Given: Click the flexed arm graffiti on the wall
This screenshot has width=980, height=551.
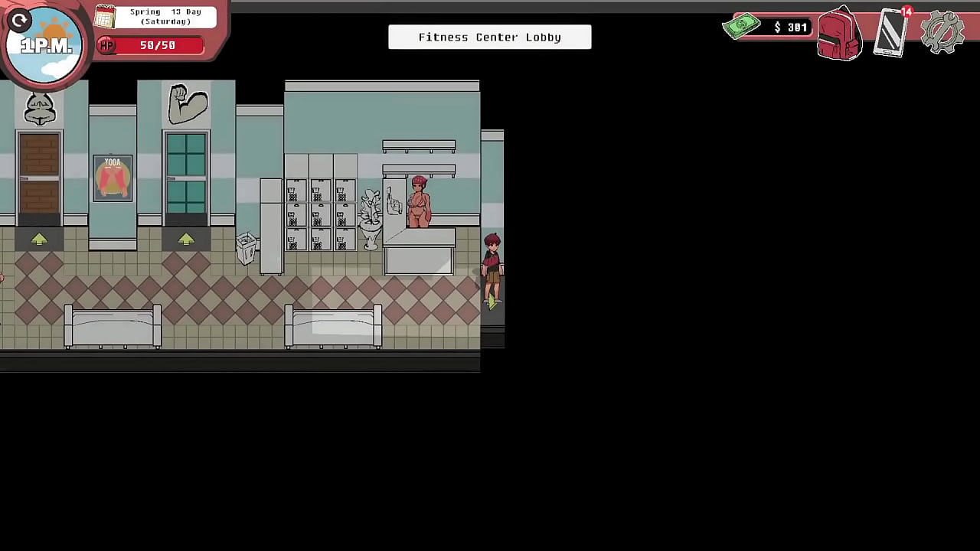Looking at the screenshot, I should (x=186, y=103).
